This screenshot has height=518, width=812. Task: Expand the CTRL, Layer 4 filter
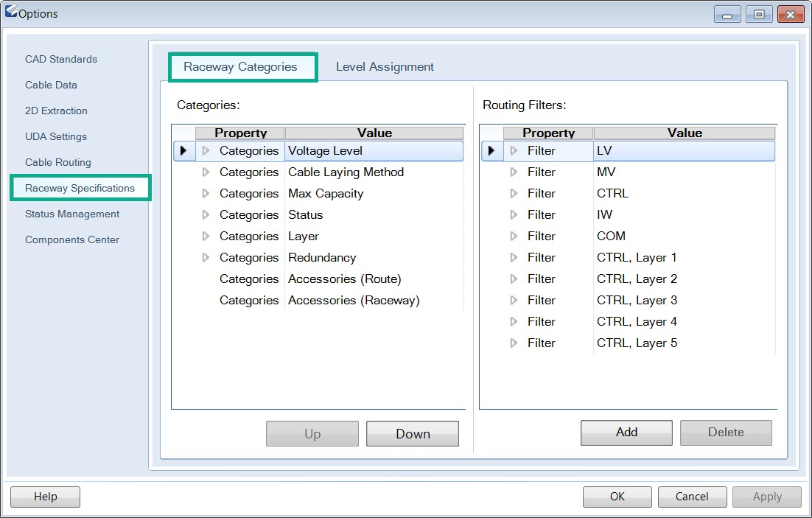click(514, 322)
